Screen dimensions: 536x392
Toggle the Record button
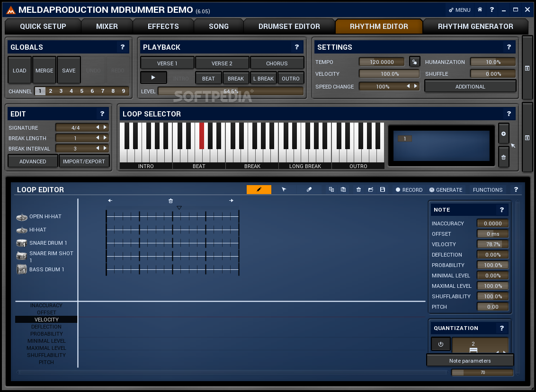click(409, 190)
